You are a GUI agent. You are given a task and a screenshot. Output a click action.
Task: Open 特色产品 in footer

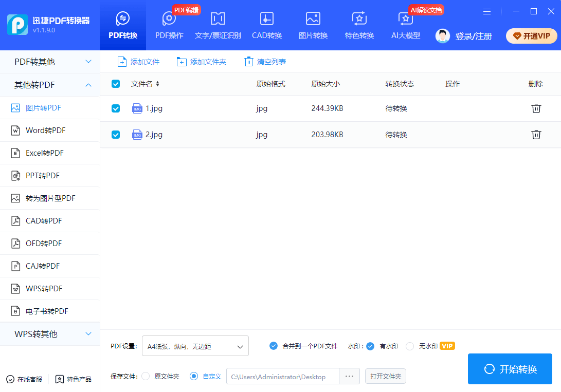(74, 379)
